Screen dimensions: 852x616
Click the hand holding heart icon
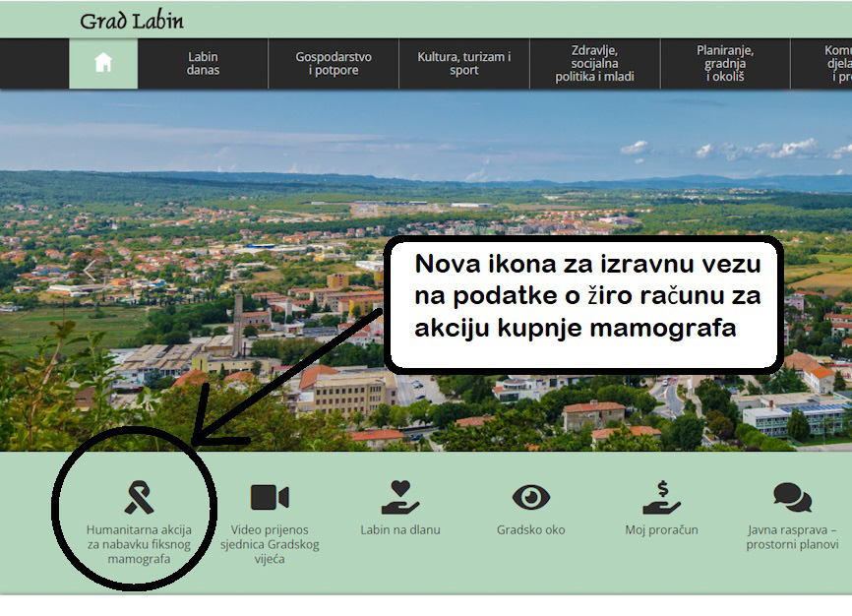399,498
